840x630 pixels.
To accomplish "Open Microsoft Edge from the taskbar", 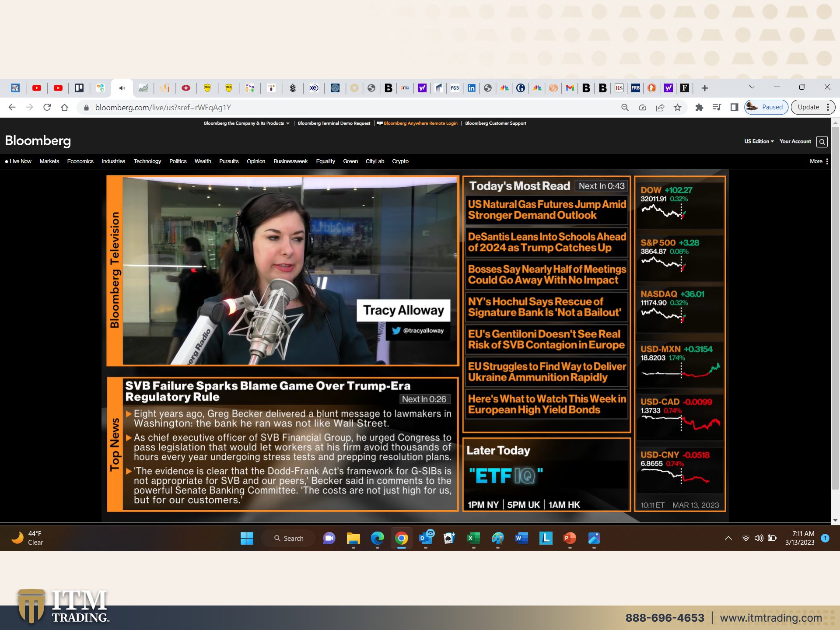I will pyautogui.click(x=377, y=538).
